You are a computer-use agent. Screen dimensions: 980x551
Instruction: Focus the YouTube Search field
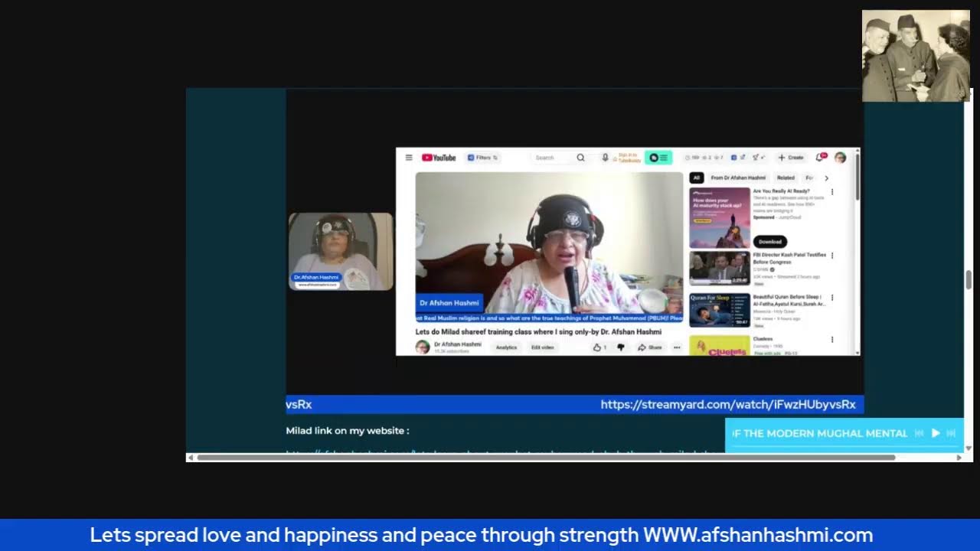(551, 158)
